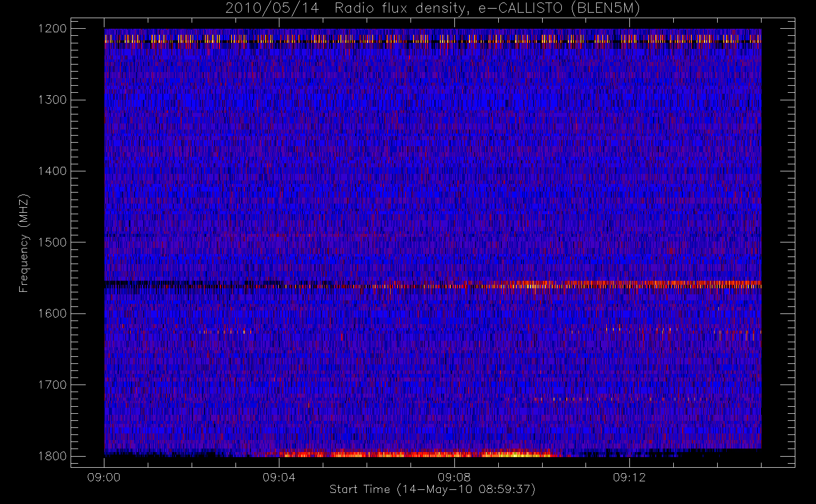Click the 1500 frequency tick label
Screen dimensions: 816x504
[52, 242]
